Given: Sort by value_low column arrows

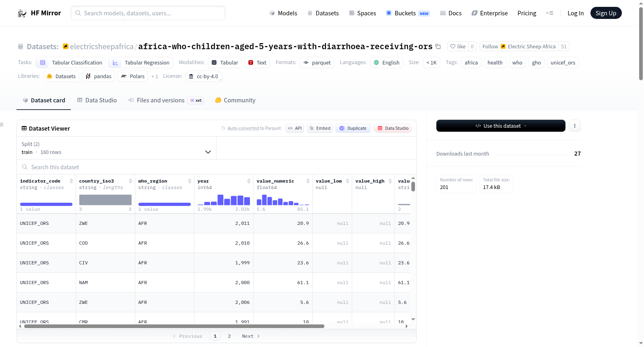Looking at the screenshot, I should coord(347,181).
